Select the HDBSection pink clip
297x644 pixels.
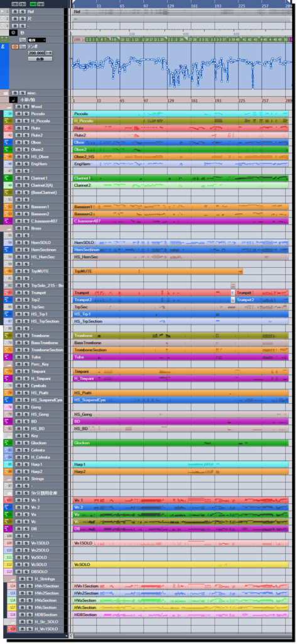tap(180, 614)
